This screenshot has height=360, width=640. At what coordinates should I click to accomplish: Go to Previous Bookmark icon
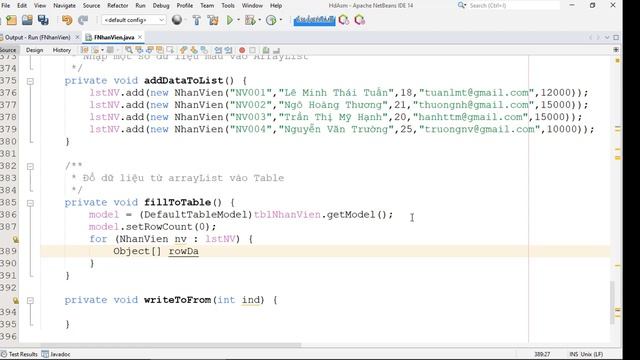183,50
